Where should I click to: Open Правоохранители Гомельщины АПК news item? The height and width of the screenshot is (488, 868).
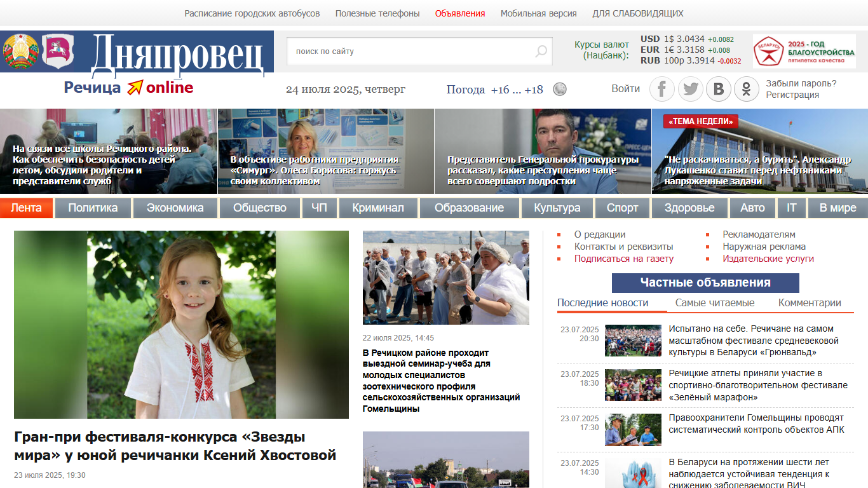pos(757,424)
